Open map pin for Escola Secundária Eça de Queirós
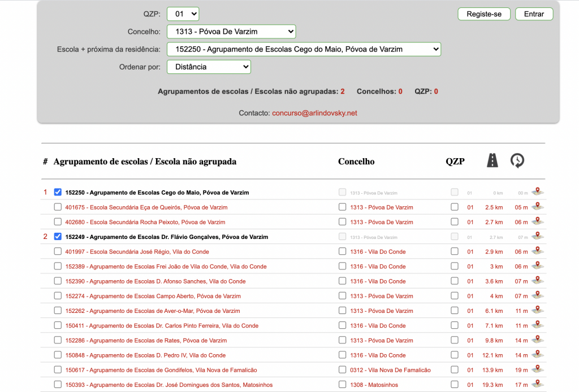This screenshot has width=579, height=392. (538, 207)
